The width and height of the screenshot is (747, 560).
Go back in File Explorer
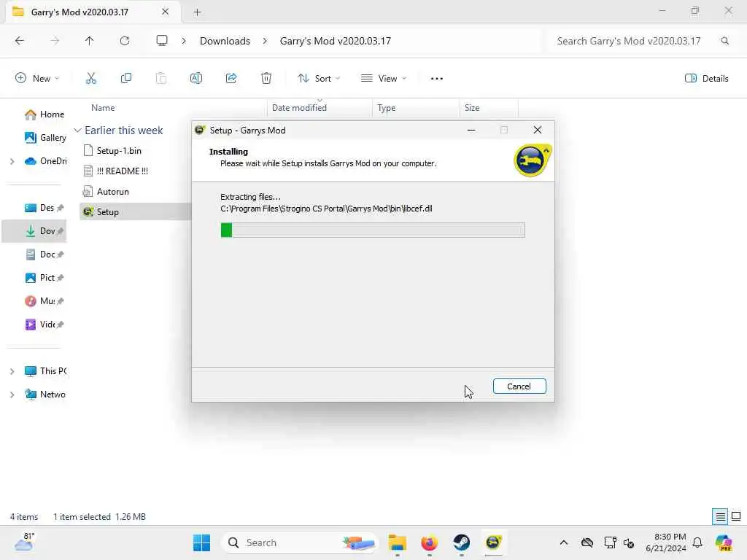pos(20,41)
